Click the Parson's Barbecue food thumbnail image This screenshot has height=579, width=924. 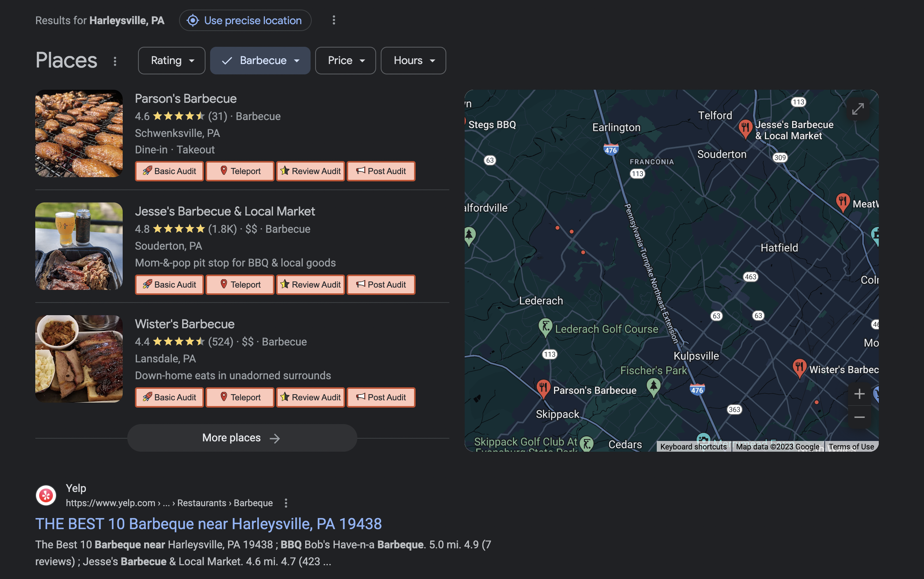click(x=79, y=133)
